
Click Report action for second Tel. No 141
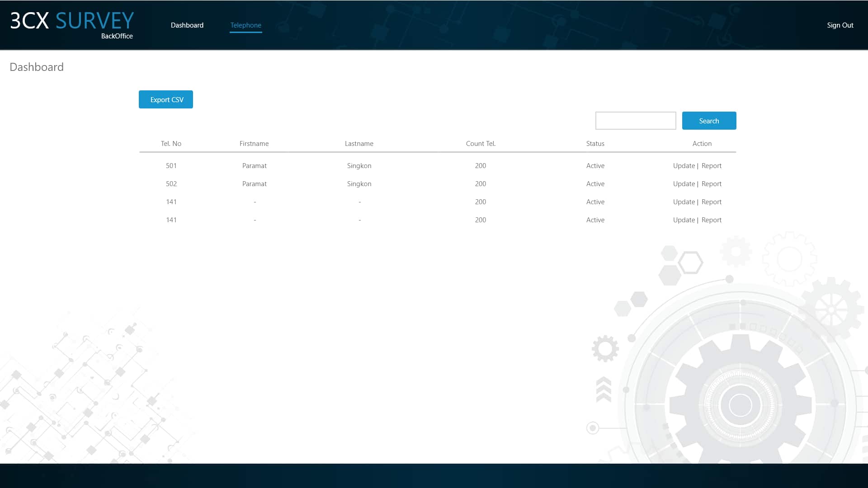pyautogui.click(x=711, y=219)
